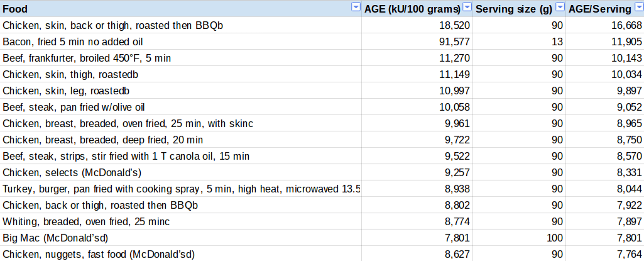Screen dimensions: 644x261
Task: Select AGE value 9,257
Action: click(417, 172)
